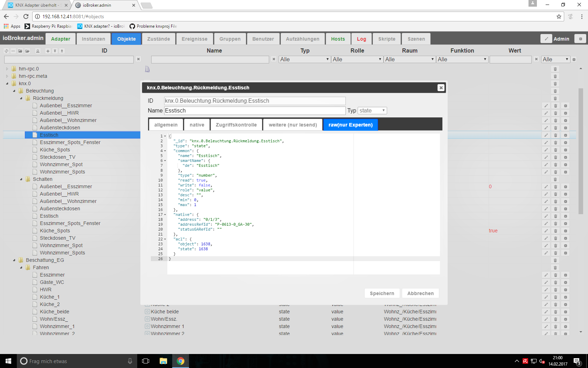Close the object editor dialog
The height and width of the screenshot is (368, 588).
point(441,88)
